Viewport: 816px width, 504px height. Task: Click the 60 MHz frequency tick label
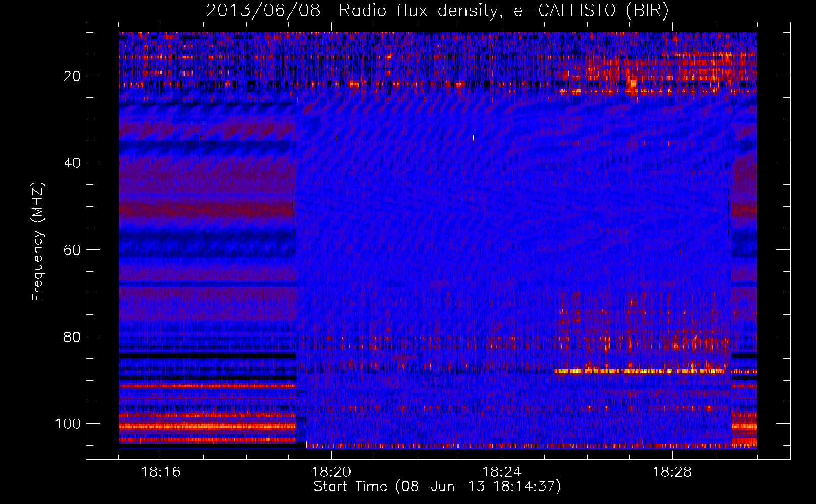coord(73,250)
